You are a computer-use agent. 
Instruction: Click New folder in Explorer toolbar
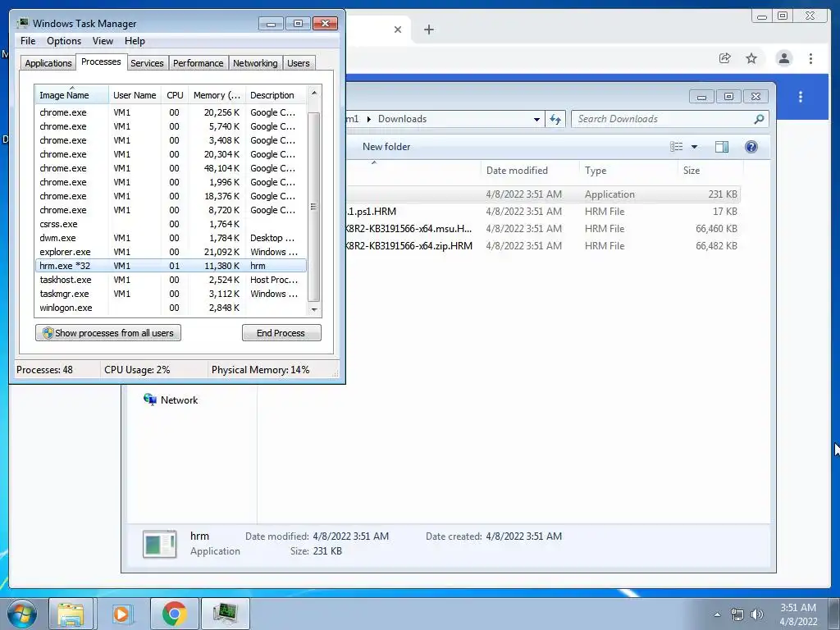(x=386, y=147)
